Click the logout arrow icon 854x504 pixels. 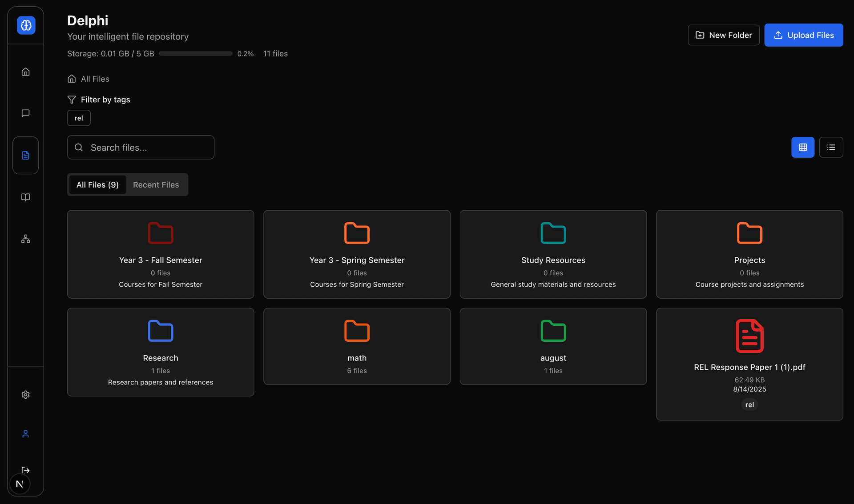point(26,470)
